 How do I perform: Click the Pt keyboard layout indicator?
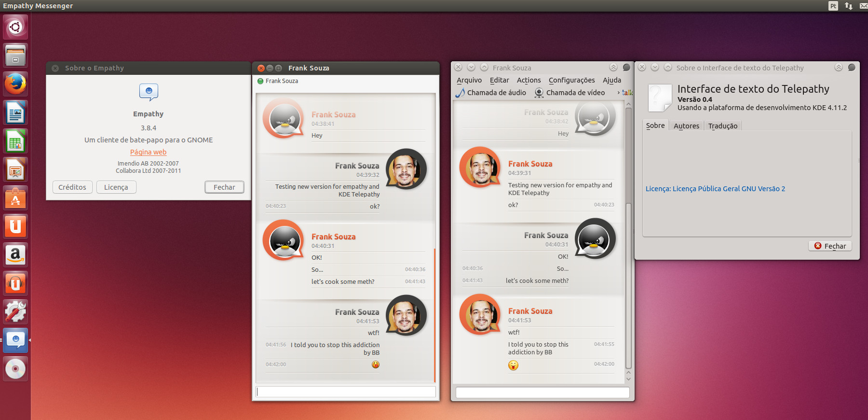(833, 6)
